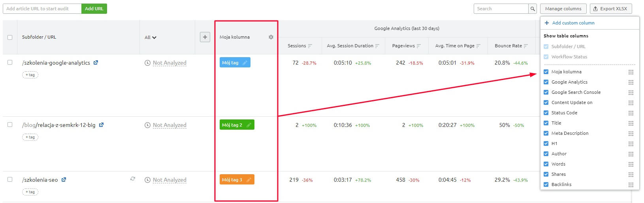Sort by Sessions column icon
The height and width of the screenshot is (203, 644).
tap(310, 46)
